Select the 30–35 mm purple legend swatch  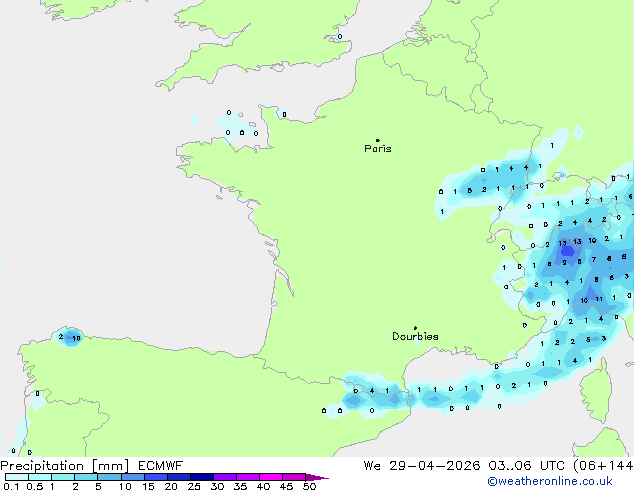[x=224, y=477]
